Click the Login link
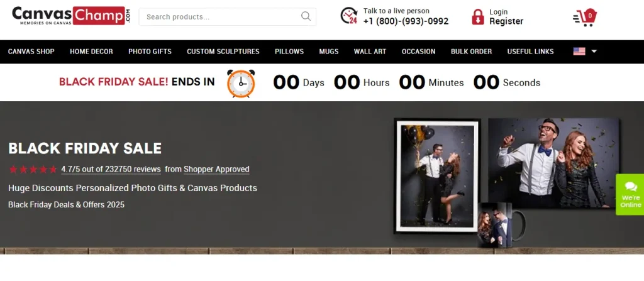 tap(498, 12)
